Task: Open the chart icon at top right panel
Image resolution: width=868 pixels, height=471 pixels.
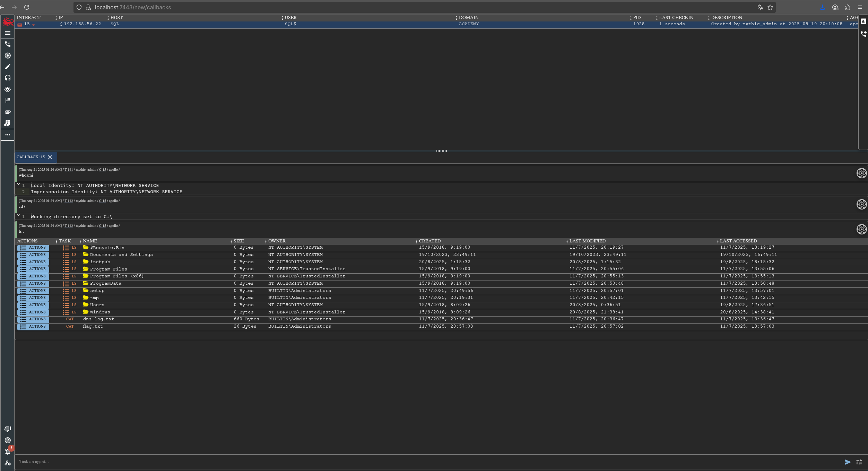Action: tap(863, 21)
